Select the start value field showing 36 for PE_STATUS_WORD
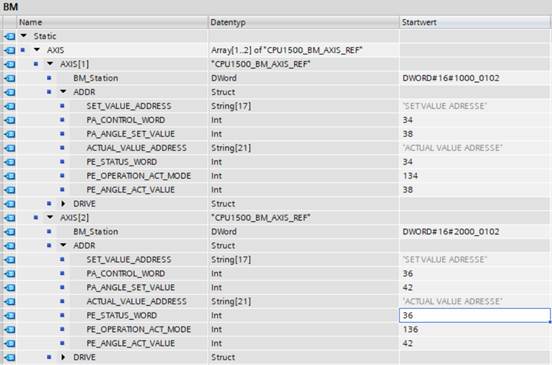 click(x=475, y=315)
